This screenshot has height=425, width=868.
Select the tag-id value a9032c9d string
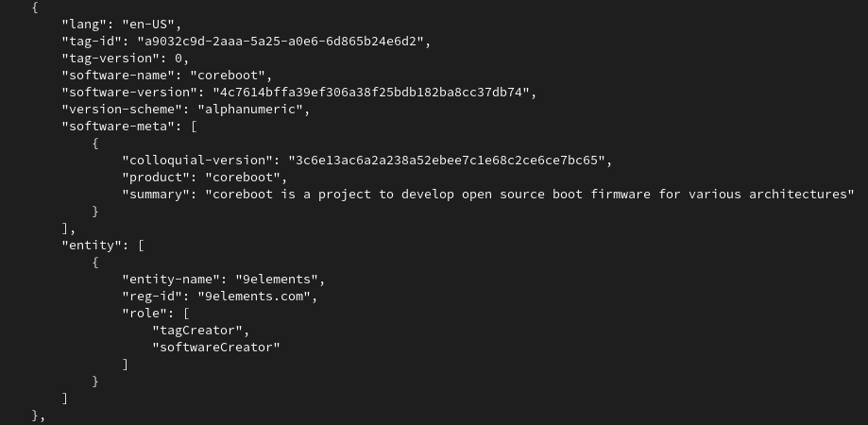pyautogui.click(x=283, y=42)
